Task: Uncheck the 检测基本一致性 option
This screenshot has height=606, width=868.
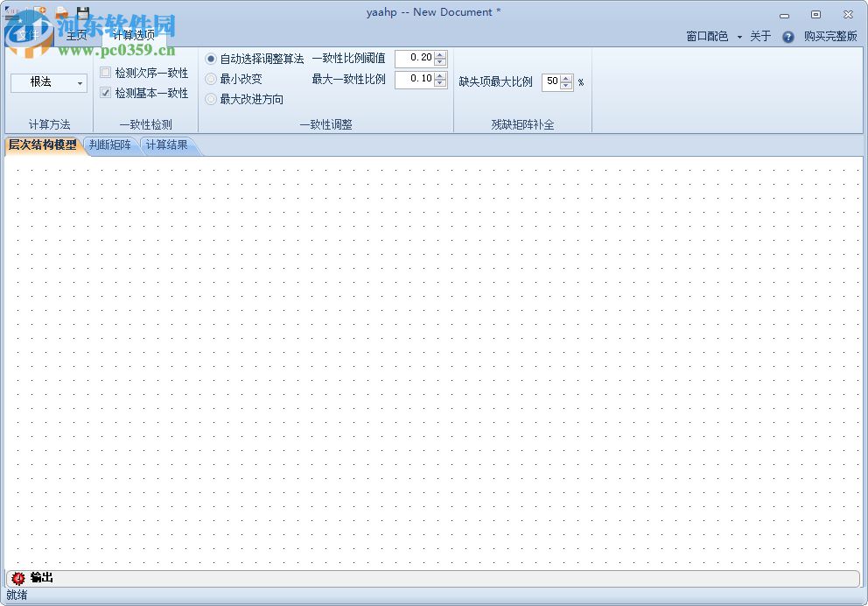Action: pos(105,92)
